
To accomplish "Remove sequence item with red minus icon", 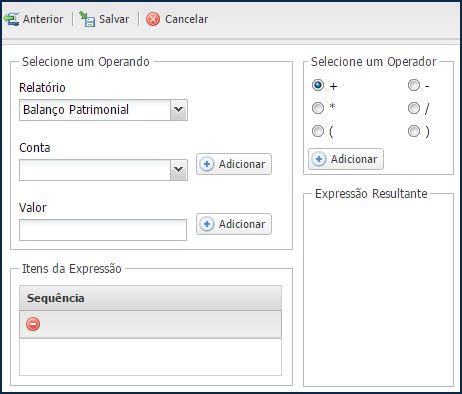I will pos(33,324).
